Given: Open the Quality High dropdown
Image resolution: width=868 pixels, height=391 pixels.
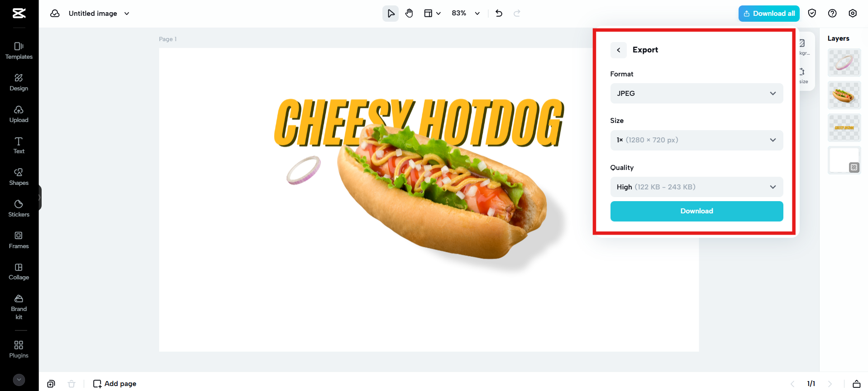Looking at the screenshot, I should tap(696, 187).
